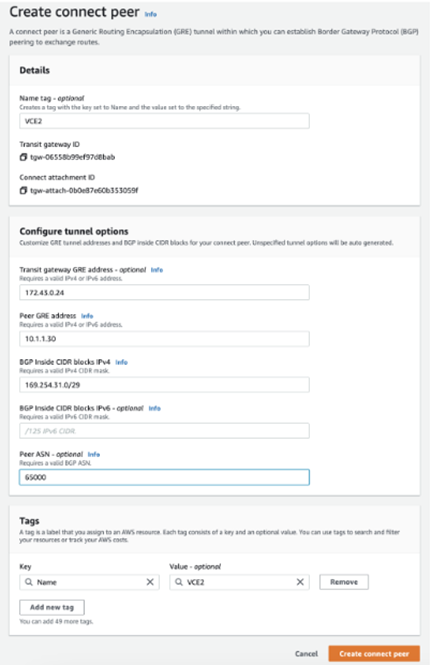
Task: Open Info link beside Create connect peer
Action: (x=151, y=14)
